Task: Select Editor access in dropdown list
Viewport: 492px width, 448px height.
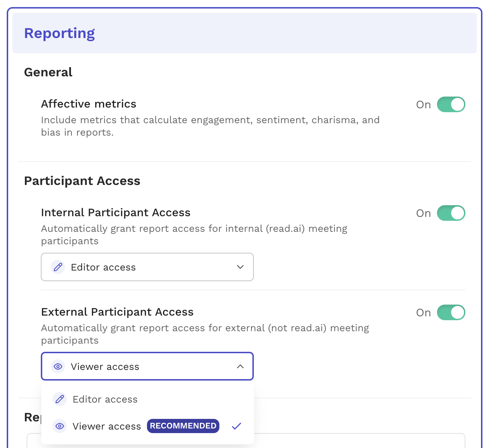Action: coord(147,399)
